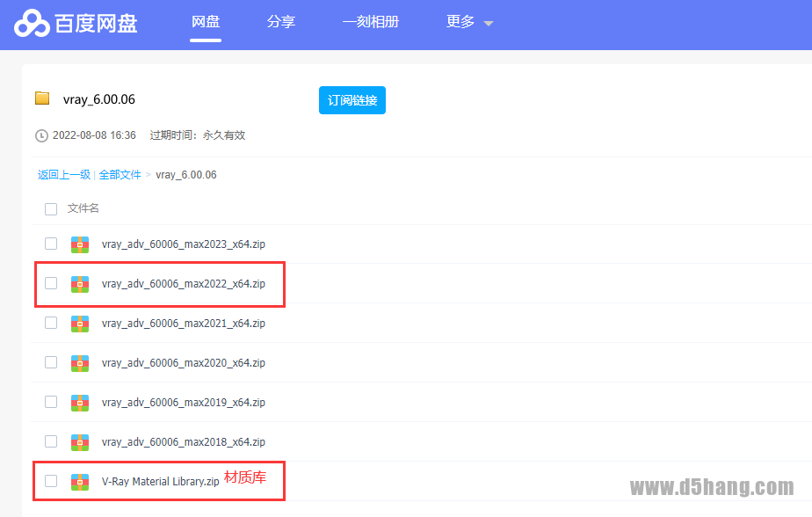Screen dimensions: 812x517
Task: Expand the 更多 dropdown menu
Action: (x=469, y=22)
